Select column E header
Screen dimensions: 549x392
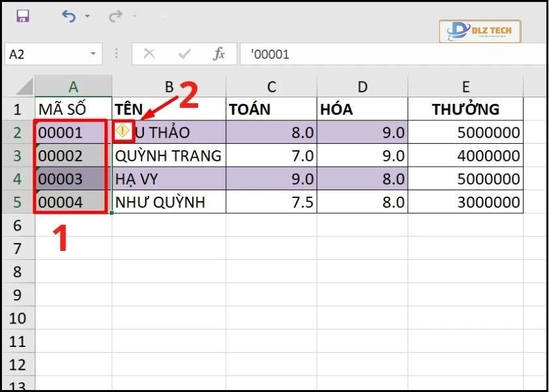(x=465, y=87)
